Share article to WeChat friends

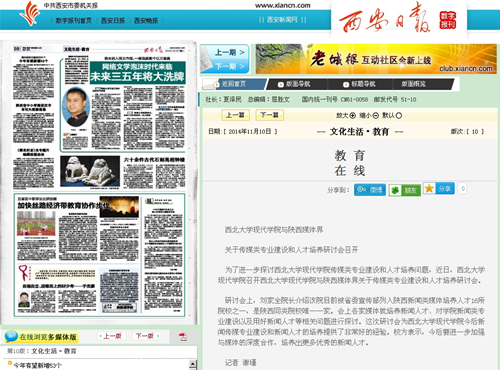click(x=404, y=190)
